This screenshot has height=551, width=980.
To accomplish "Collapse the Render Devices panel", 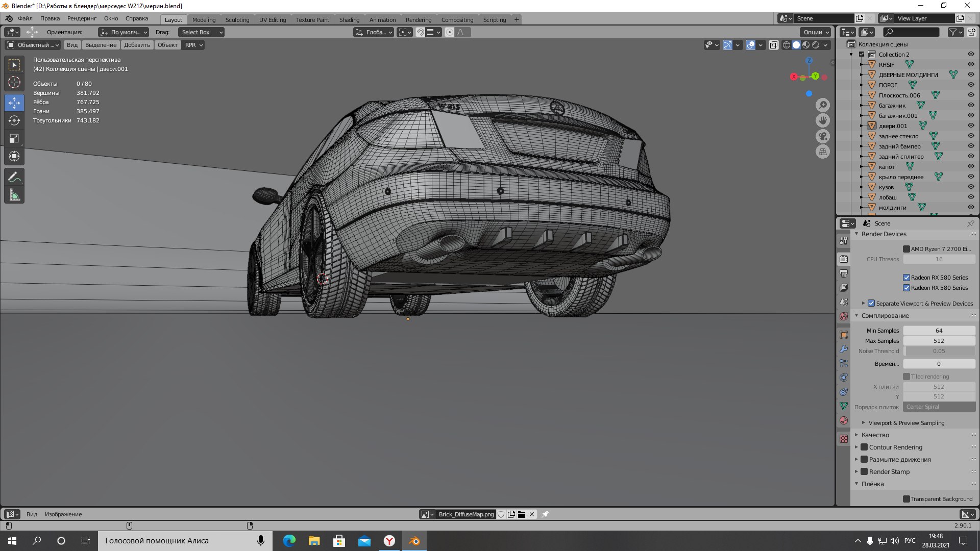I will tap(856, 234).
